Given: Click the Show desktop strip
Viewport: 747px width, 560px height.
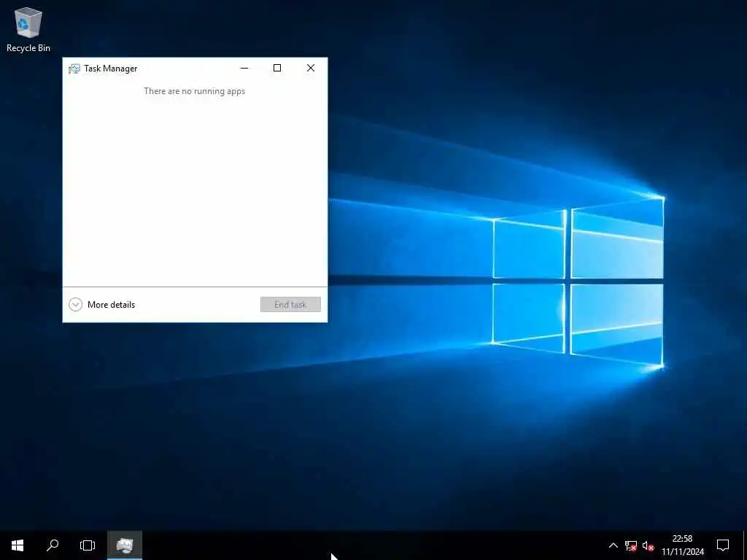Looking at the screenshot, I should click(745, 545).
